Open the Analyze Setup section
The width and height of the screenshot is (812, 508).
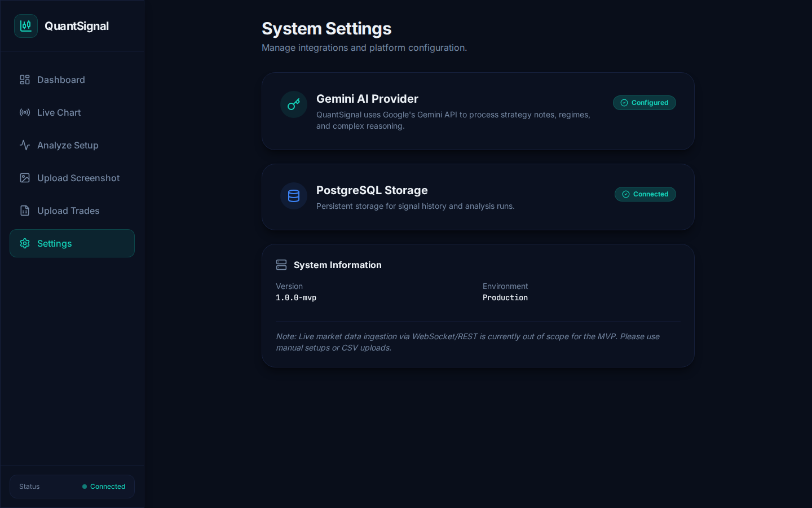click(x=68, y=145)
